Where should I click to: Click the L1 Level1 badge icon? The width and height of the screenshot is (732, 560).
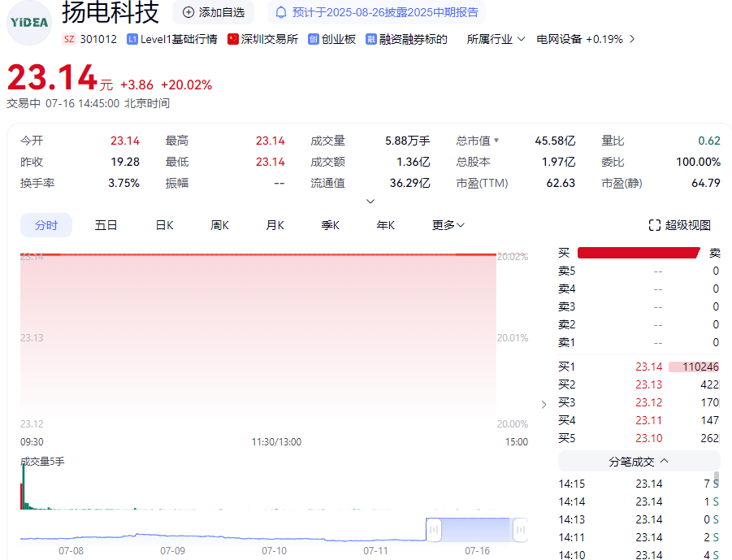click(132, 39)
